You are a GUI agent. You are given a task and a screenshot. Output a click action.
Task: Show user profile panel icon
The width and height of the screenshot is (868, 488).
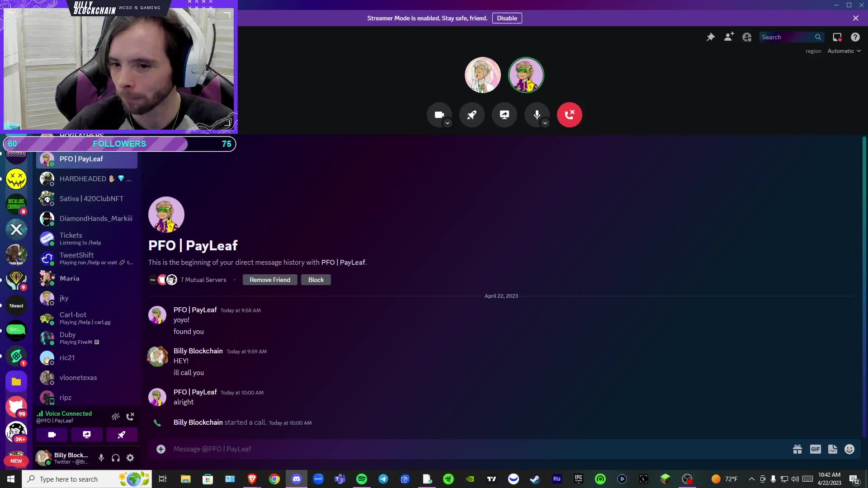[747, 37]
